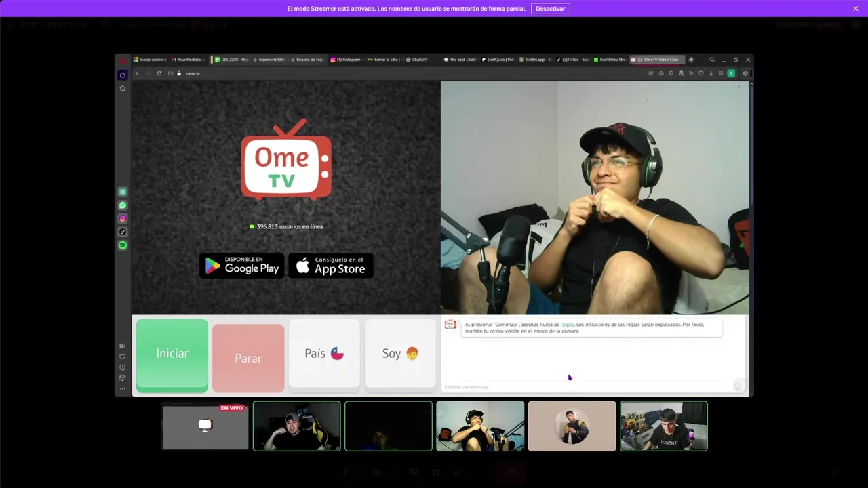The image size is (868, 488).
Task: Click the red Parar button
Action: coord(248,358)
